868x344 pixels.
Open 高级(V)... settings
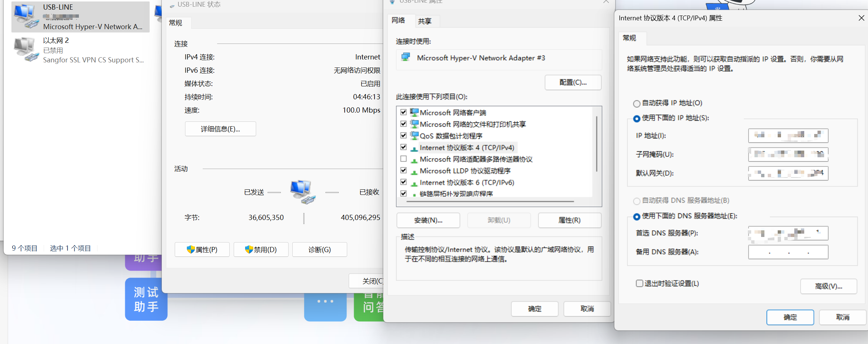pyautogui.click(x=829, y=286)
